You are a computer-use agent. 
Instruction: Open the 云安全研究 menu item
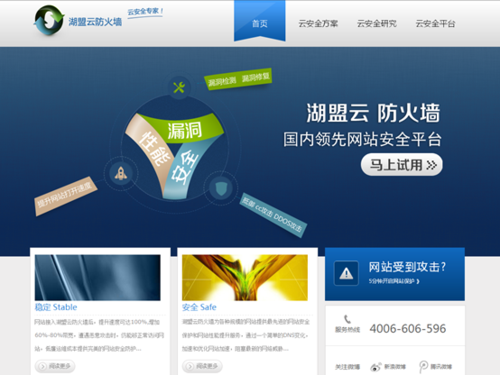coord(377,23)
